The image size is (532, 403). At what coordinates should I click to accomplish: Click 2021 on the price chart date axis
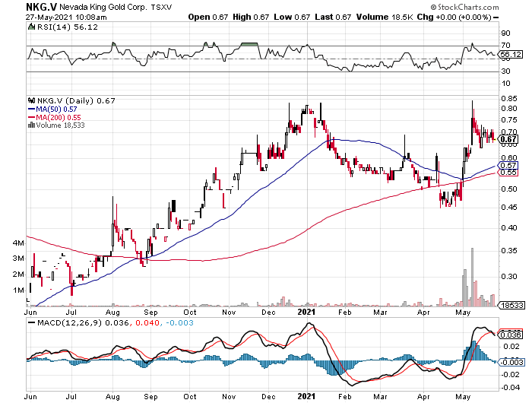coord(306,312)
